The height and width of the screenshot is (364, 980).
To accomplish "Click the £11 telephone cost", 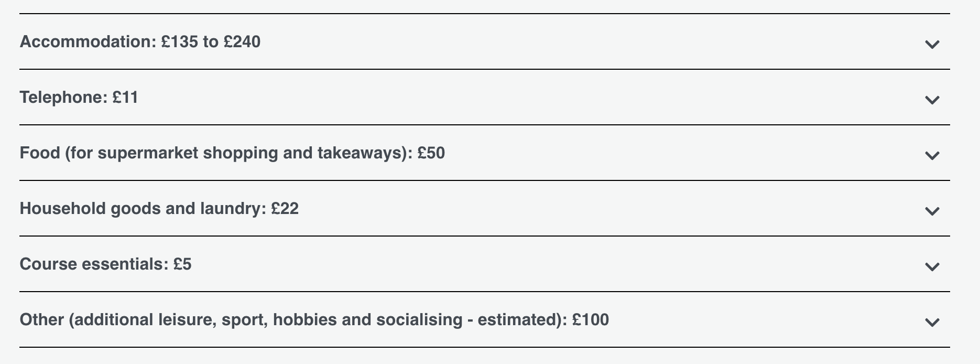I will pyautogui.click(x=125, y=98).
